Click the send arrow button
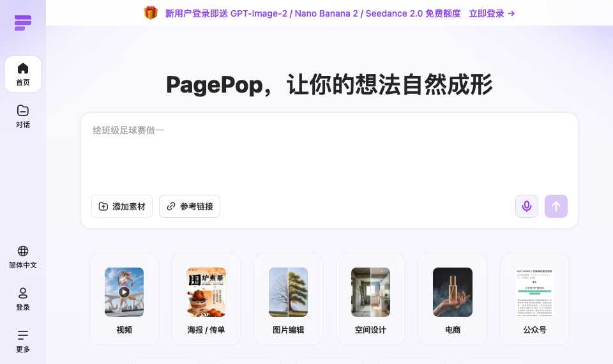 pyautogui.click(x=556, y=206)
